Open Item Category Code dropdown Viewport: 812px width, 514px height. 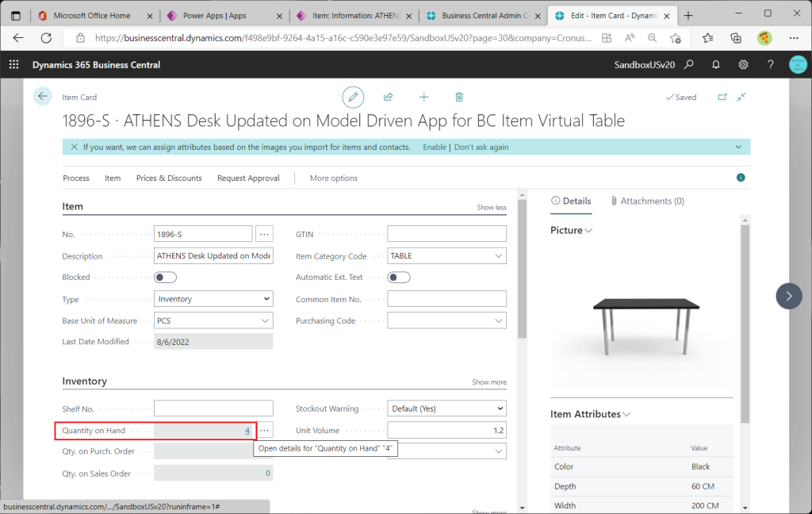pyautogui.click(x=498, y=256)
